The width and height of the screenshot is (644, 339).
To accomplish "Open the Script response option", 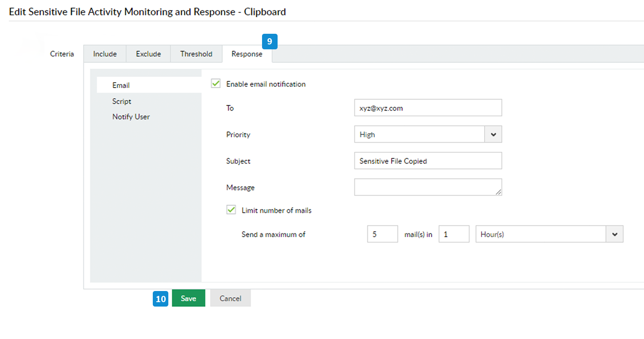I will coord(122,101).
